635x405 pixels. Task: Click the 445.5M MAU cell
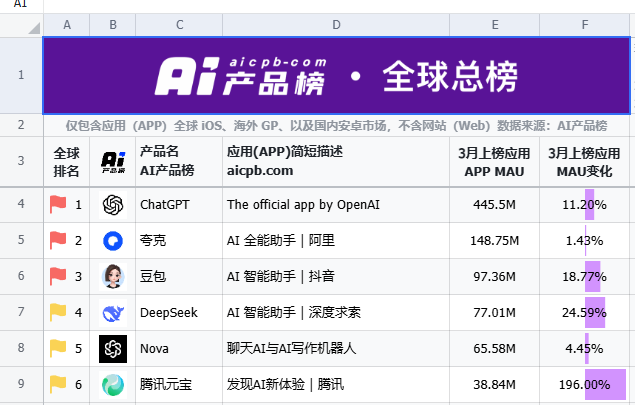[494, 205]
